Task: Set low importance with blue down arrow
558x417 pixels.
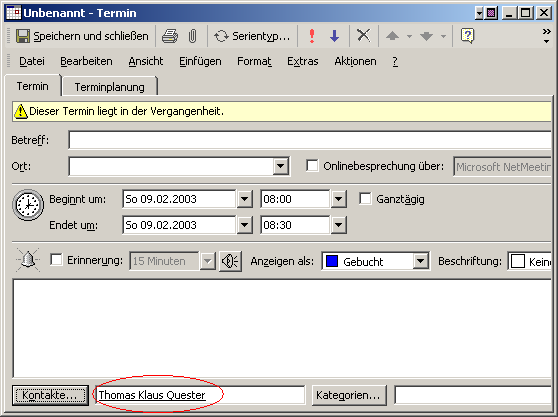Action: [x=335, y=36]
